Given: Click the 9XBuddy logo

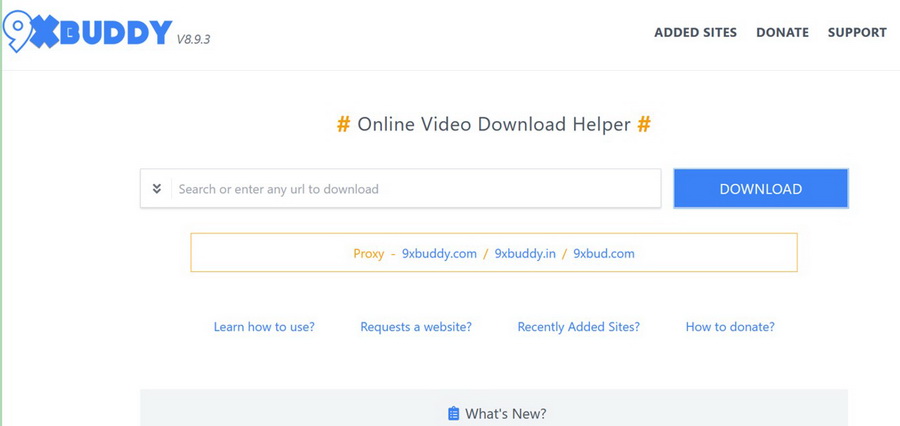Looking at the screenshot, I should (88, 32).
